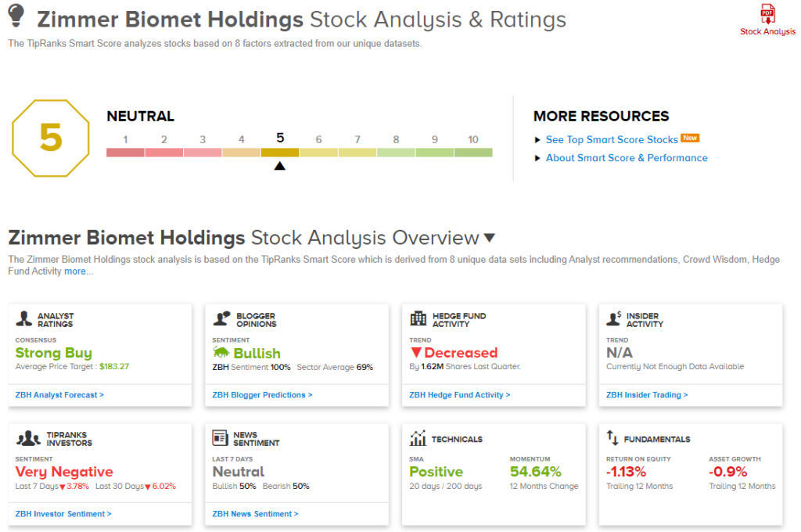Screen dimensions: 801x532
Task: Collapse the Stock Analysis Overview arrow
Action: pos(490,238)
